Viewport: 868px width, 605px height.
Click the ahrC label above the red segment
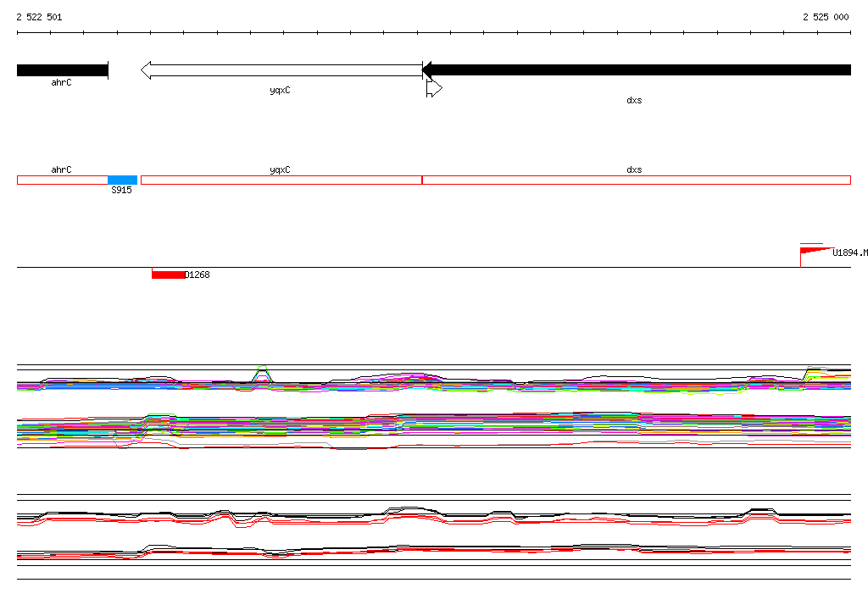coord(61,169)
